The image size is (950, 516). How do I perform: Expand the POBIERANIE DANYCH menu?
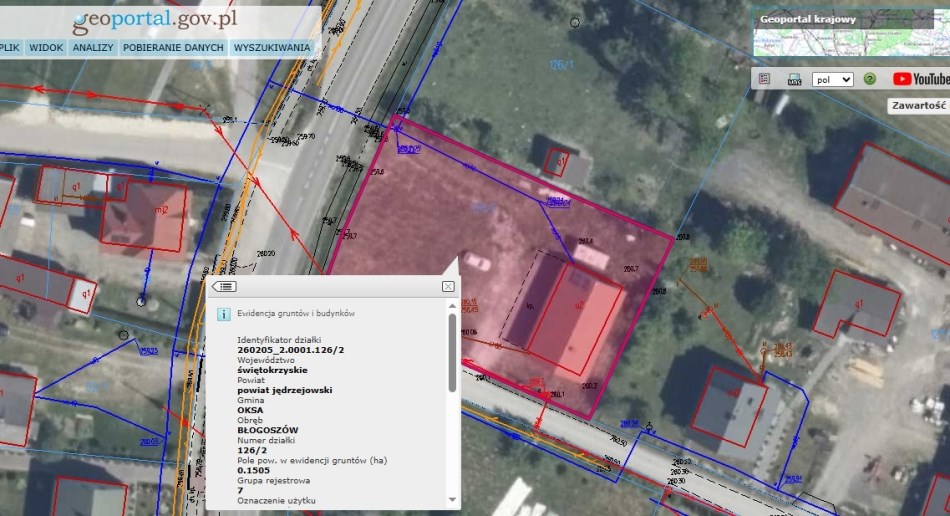click(x=174, y=47)
